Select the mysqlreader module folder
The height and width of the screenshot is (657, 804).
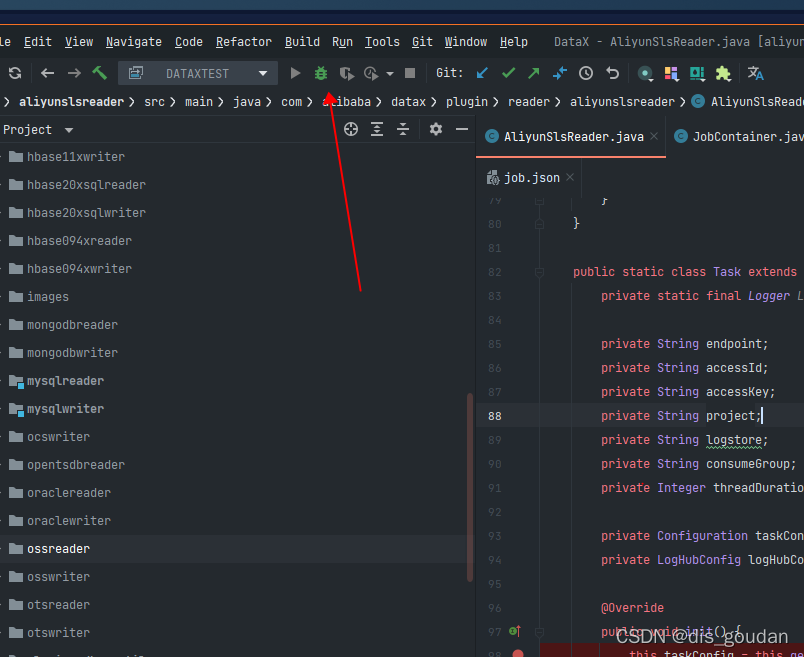pos(65,381)
